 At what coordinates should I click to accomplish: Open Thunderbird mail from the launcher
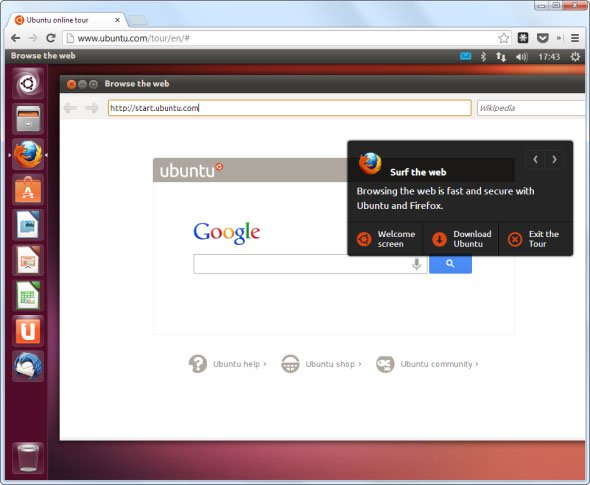[x=28, y=366]
